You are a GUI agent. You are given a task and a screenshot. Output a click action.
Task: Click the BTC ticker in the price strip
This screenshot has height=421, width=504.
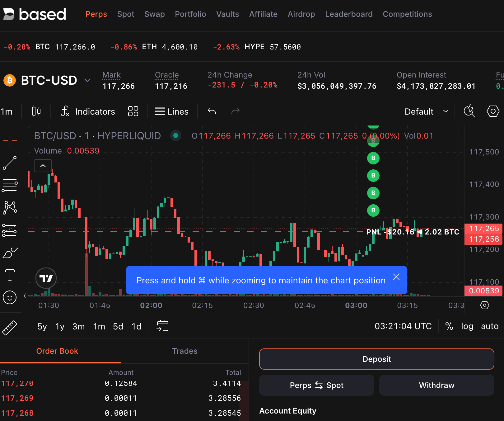(49, 47)
